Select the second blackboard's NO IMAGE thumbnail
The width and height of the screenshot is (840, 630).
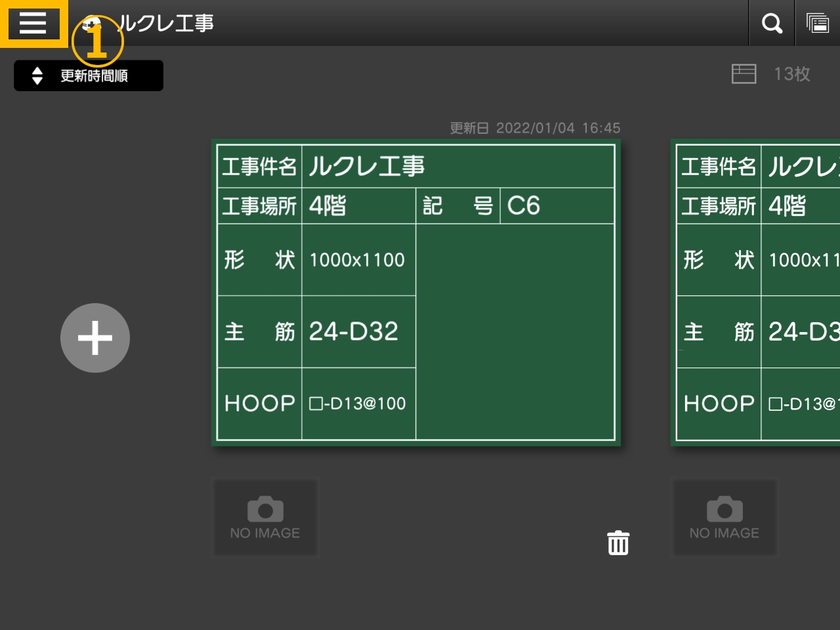pos(724,517)
